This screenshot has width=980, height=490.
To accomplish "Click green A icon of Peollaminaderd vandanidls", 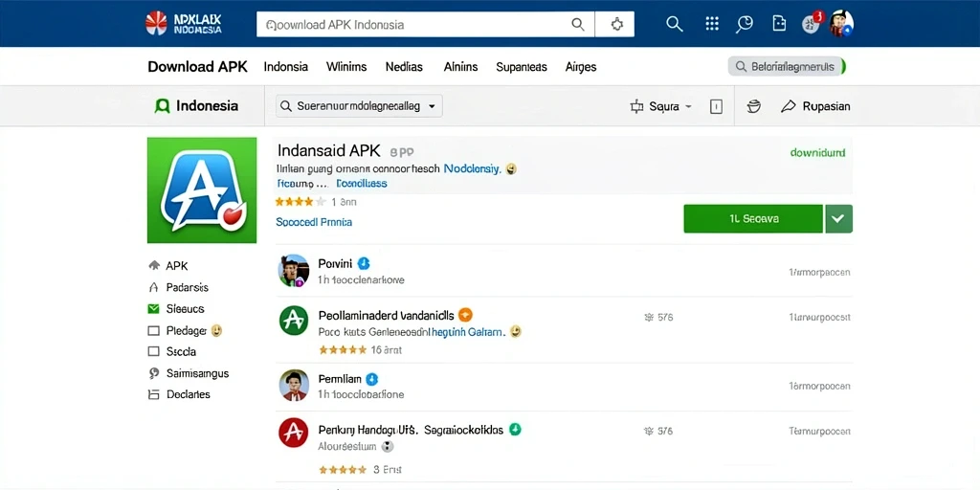I will pos(293,320).
